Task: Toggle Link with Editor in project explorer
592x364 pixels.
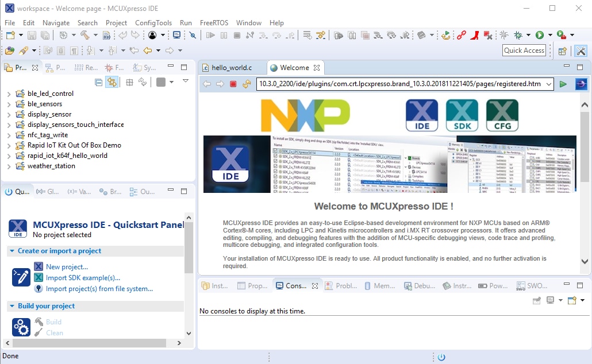Action: click(112, 82)
